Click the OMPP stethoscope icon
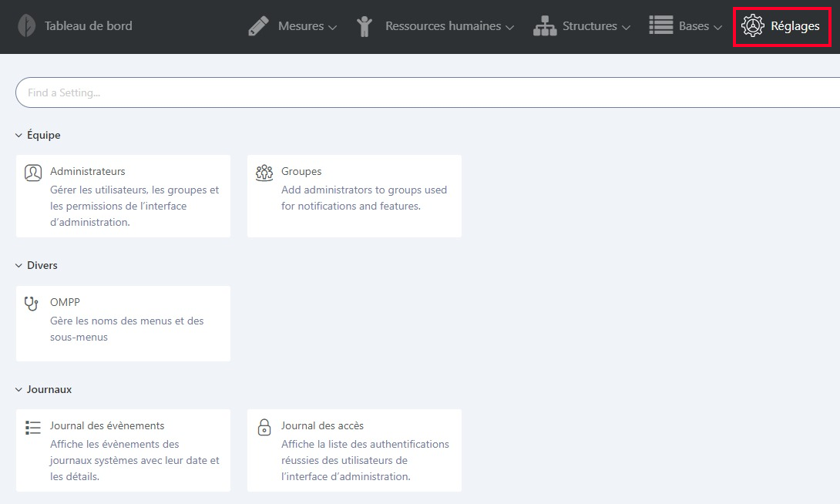 click(32, 304)
